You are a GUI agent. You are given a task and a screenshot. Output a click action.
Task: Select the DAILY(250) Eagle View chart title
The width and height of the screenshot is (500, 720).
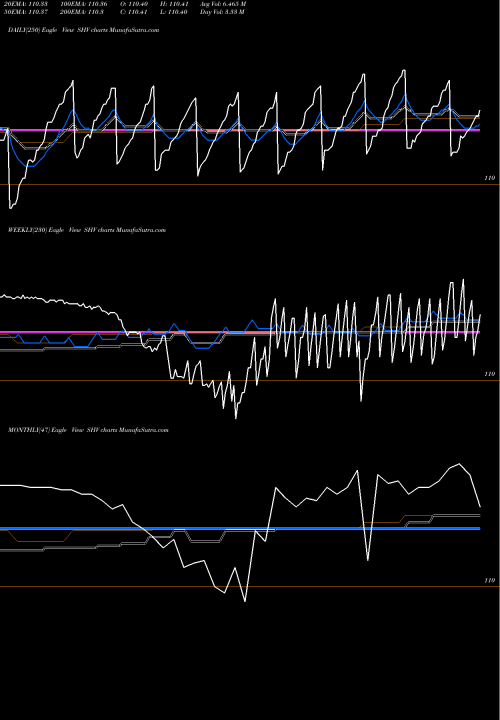tap(84, 30)
